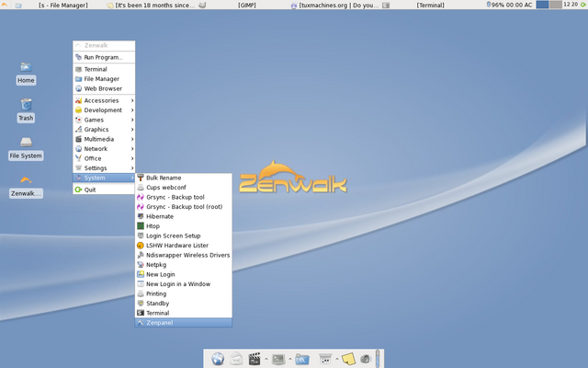This screenshot has width=588, height=368.
Task: Open LSHW Hardware Lister
Action: tap(184, 246)
